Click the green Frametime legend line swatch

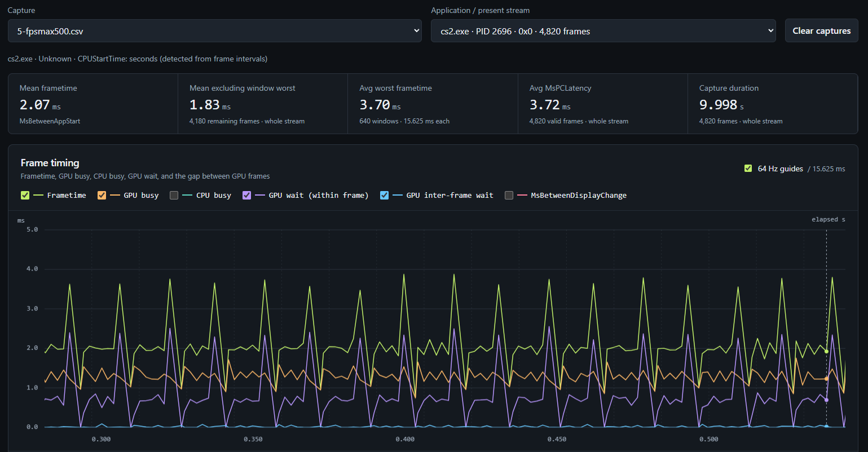38,196
